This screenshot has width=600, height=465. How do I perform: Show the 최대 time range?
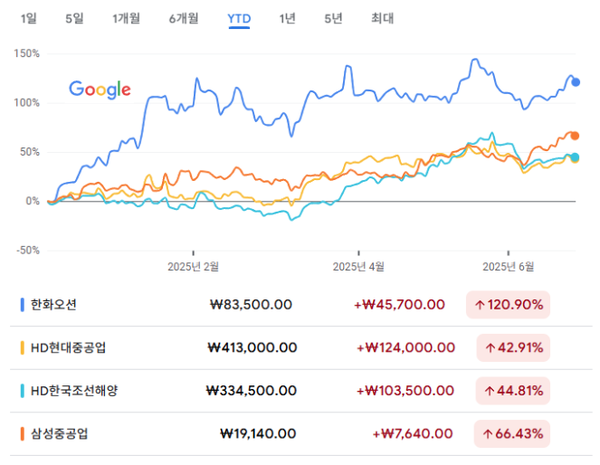(x=381, y=18)
